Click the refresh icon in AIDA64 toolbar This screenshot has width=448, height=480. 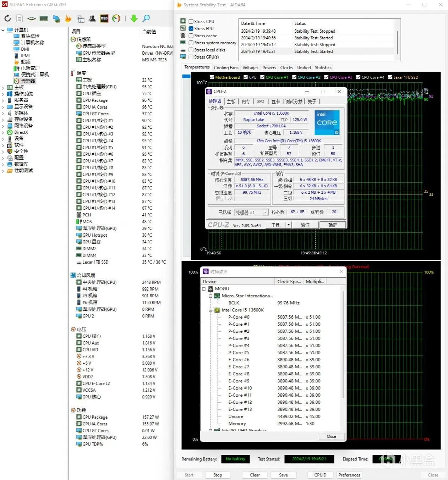click(x=7, y=18)
